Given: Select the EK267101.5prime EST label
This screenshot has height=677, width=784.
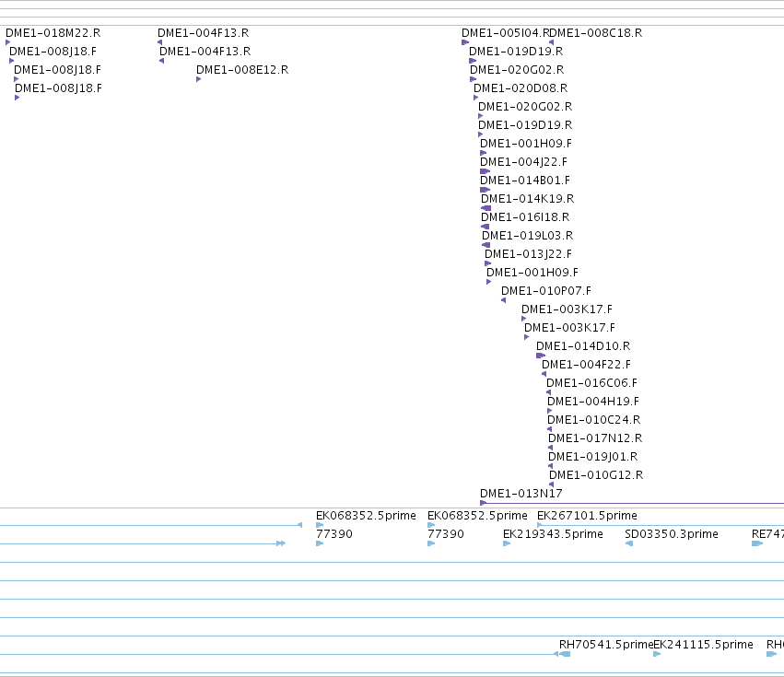Looking at the screenshot, I should point(587,516).
